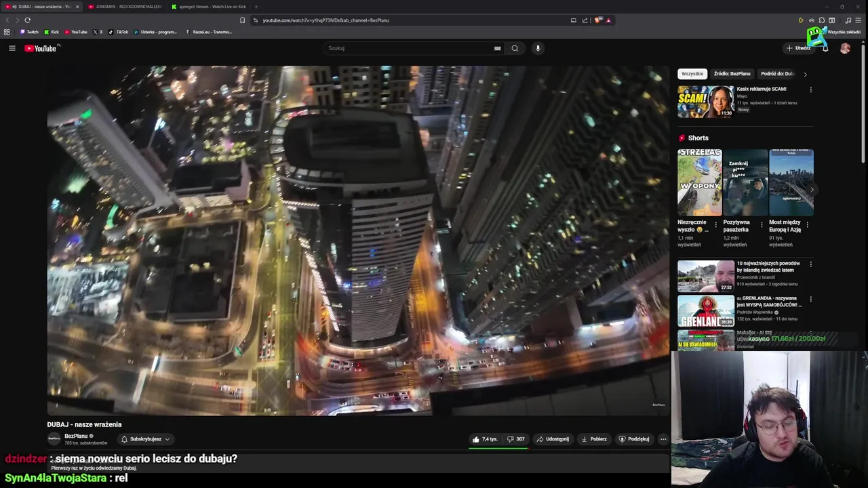This screenshot has height=488, width=868.
Task: Select the Wszystkie filter chip
Action: tap(692, 74)
